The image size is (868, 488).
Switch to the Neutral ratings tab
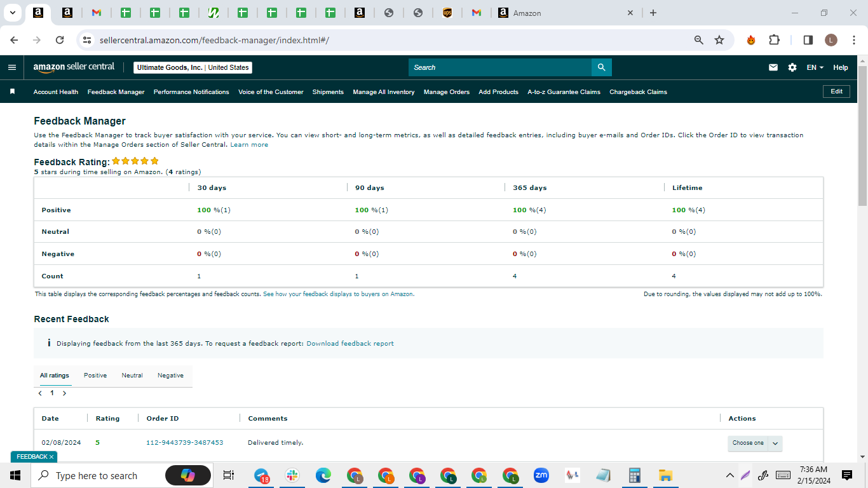[x=132, y=376]
